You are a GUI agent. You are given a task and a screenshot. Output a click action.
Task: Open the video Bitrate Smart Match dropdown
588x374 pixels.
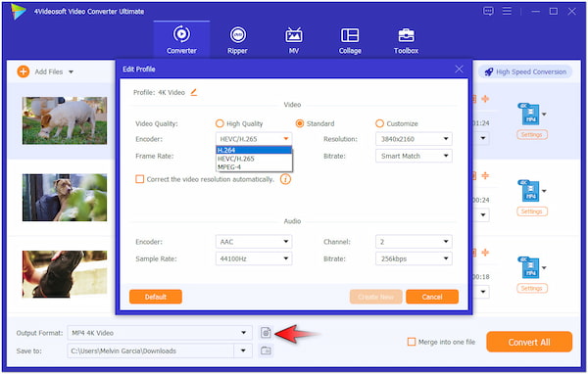[x=414, y=156]
